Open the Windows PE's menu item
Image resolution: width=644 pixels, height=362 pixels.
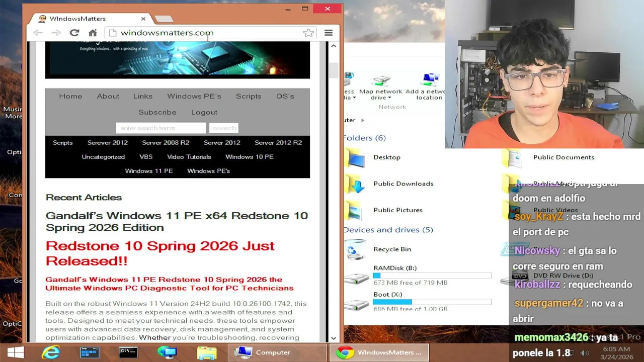coord(194,96)
